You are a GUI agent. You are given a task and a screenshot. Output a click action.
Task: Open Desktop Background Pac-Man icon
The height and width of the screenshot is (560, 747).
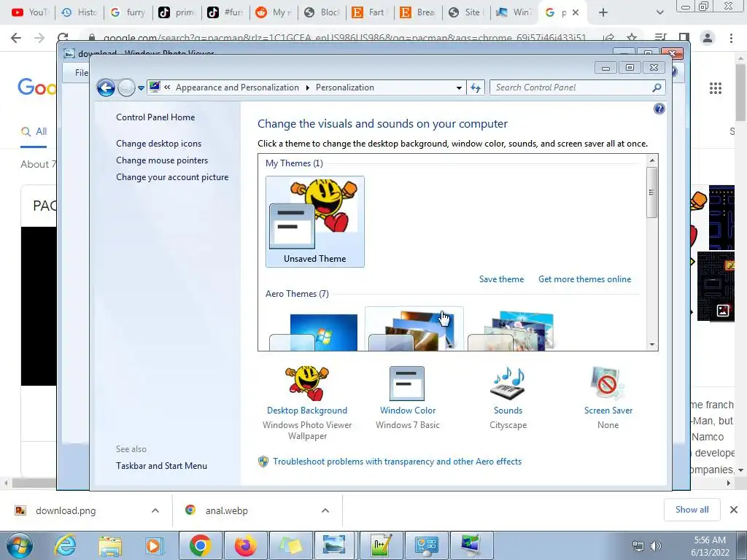pos(307,383)
